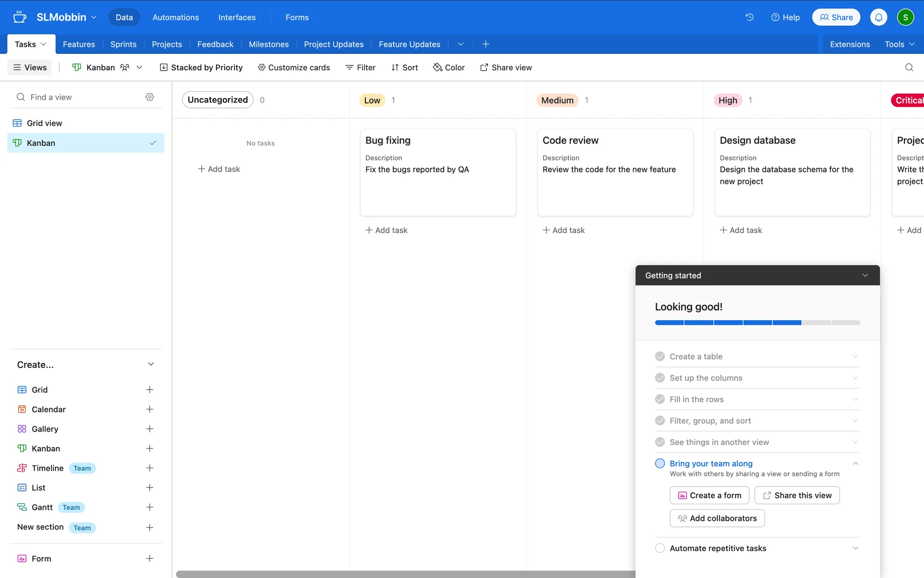The width and height of the screenshot is (924, 578).
Task: Click 'Share this view' button
Action: 796,495
